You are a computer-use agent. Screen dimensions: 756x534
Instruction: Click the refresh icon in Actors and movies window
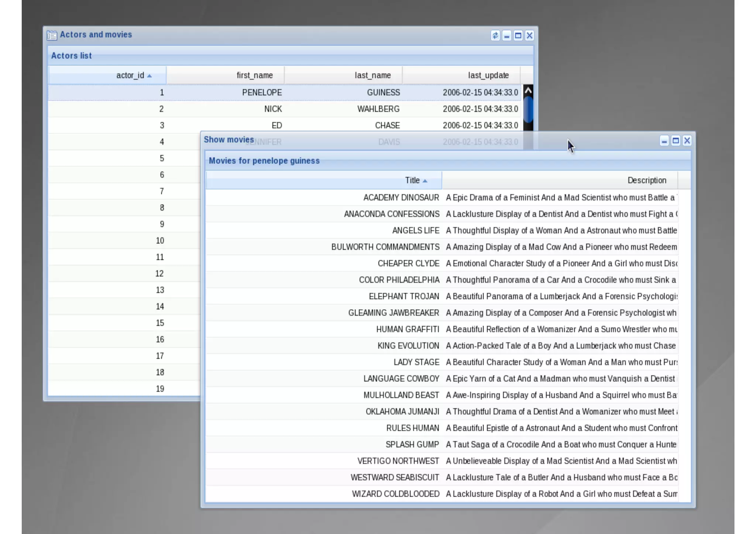click(495, 35)
